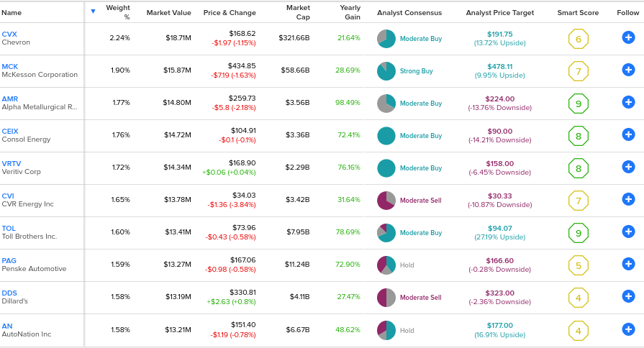
Task: Click McKesson's analyst consensus pie chart
Action: point(386,71)
